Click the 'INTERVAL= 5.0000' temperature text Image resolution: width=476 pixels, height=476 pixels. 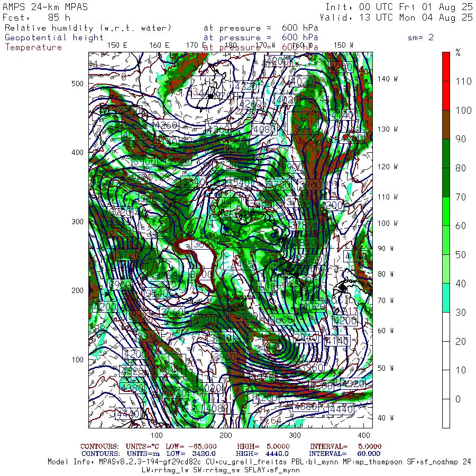point(346,446)
